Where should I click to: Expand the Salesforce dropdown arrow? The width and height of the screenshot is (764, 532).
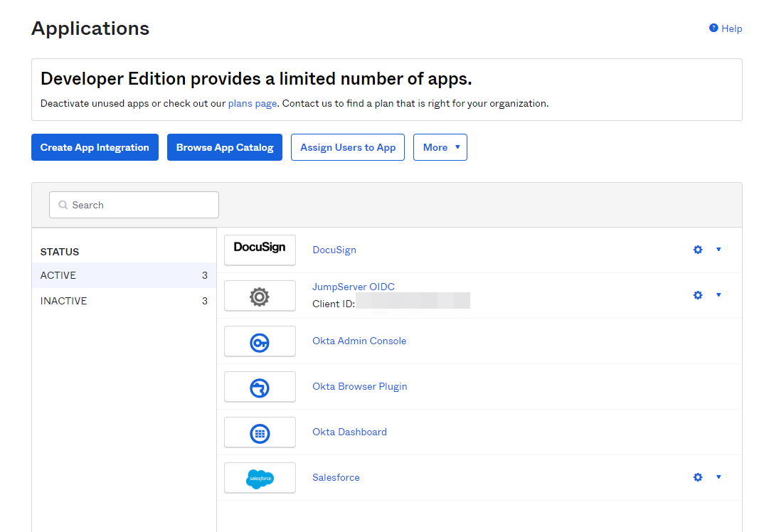(x=718, y=477)
